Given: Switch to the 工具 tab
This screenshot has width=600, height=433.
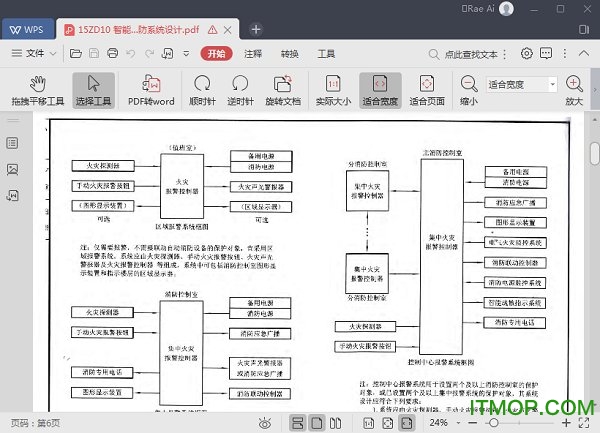Looking at the screenshot, I should click(x=326, y=54).
